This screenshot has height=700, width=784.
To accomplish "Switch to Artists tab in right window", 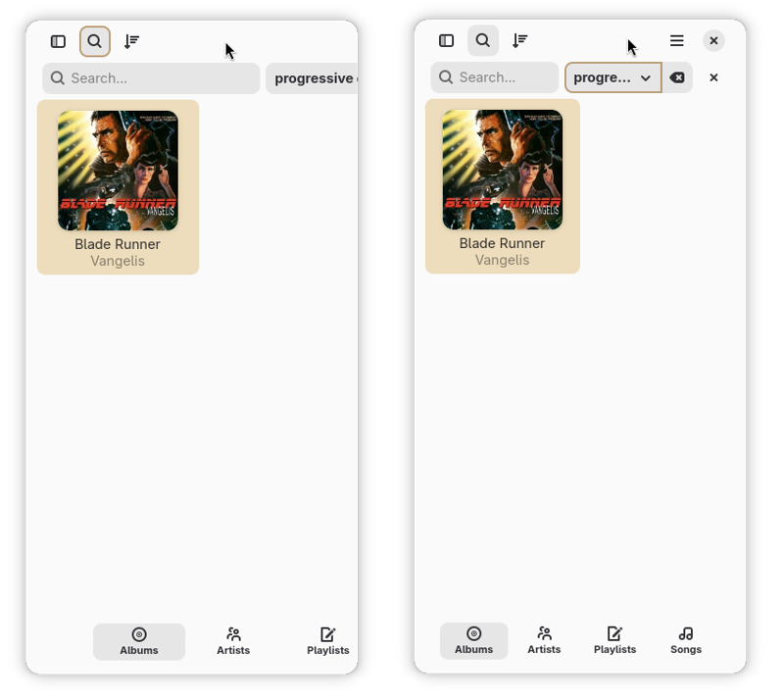I will click(544, 641).
